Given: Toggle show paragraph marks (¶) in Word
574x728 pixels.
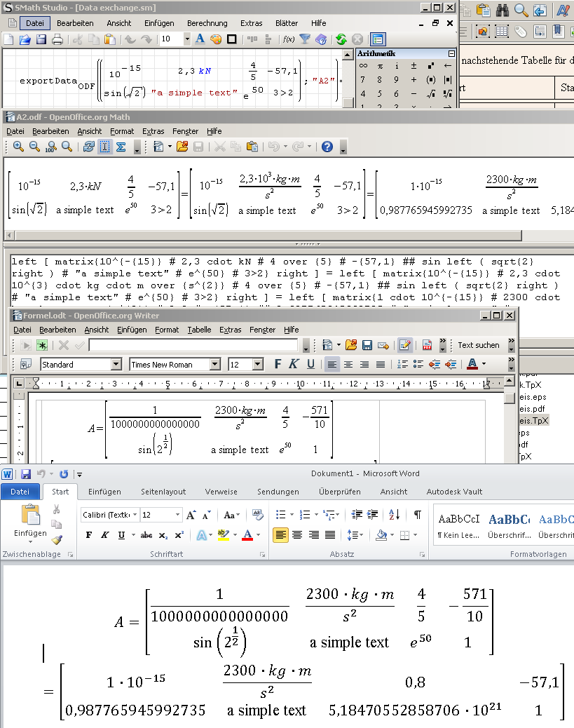Looking at the screenshot, I should point(418,515).
